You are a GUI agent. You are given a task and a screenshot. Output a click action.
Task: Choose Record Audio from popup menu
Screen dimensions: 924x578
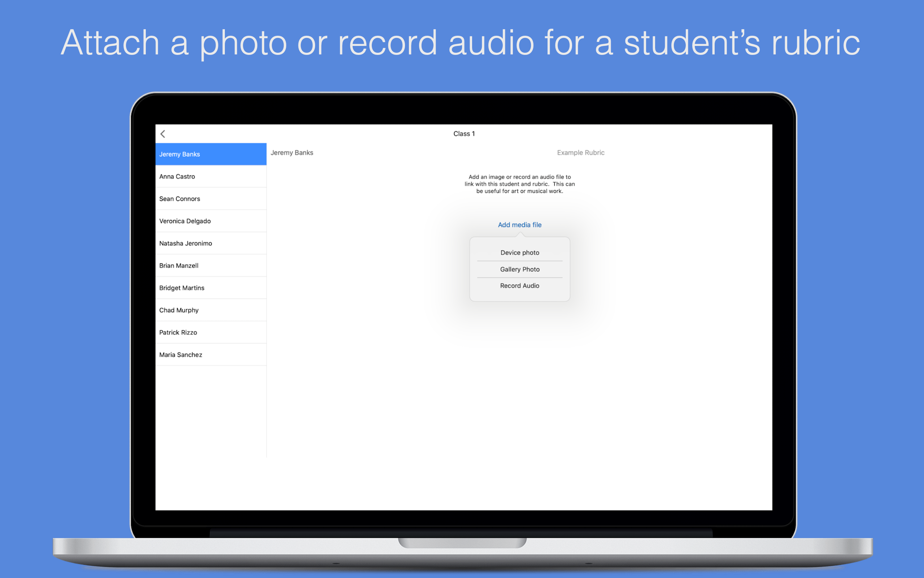(x=520, y=285)
